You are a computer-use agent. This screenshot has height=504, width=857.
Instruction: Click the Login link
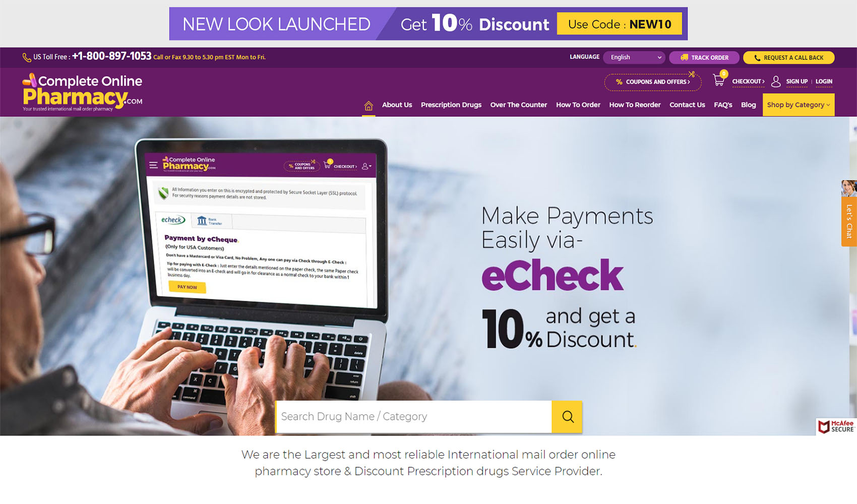(824, 82)
